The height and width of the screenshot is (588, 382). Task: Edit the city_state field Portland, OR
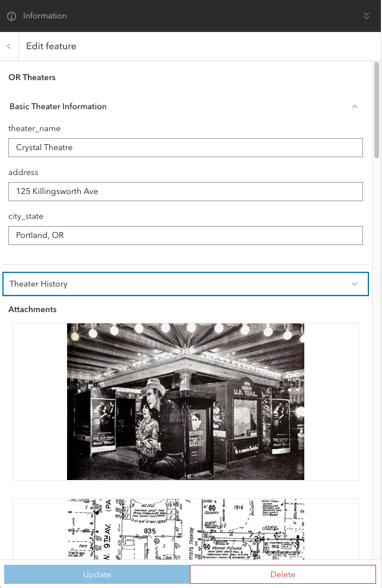point(186,236)
